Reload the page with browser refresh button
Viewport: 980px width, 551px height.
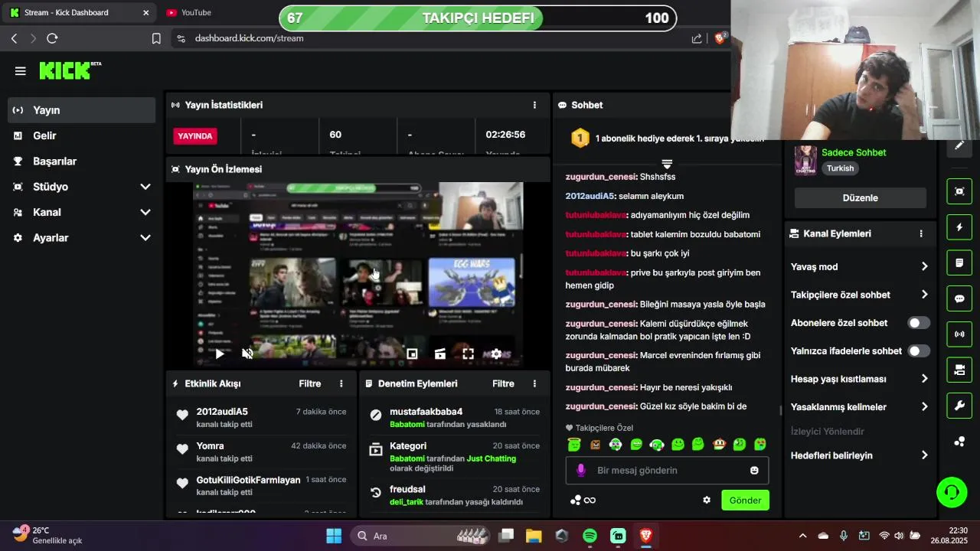(x=52, y=38)
